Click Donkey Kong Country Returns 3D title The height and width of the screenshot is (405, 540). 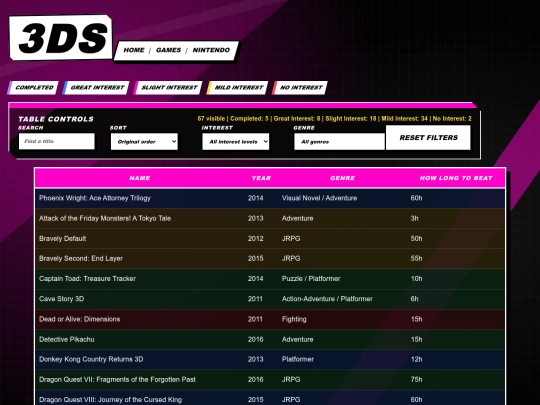pos(91,359)
